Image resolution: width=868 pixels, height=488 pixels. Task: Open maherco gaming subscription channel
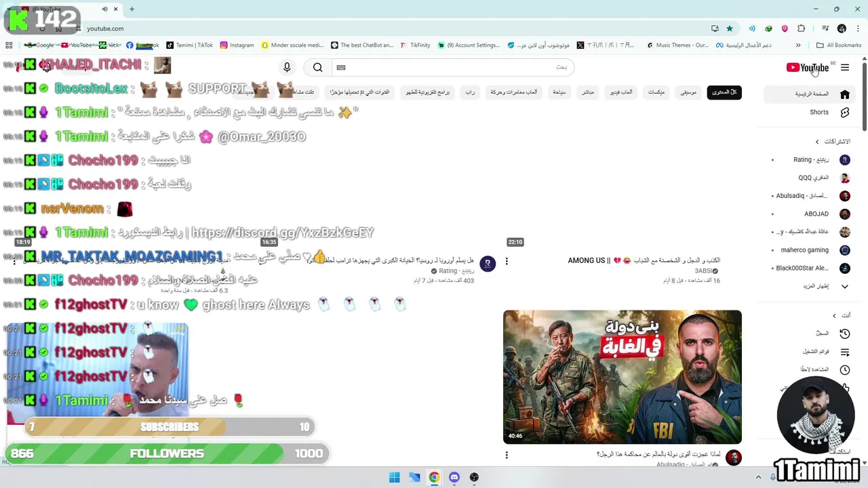point(811,250)
